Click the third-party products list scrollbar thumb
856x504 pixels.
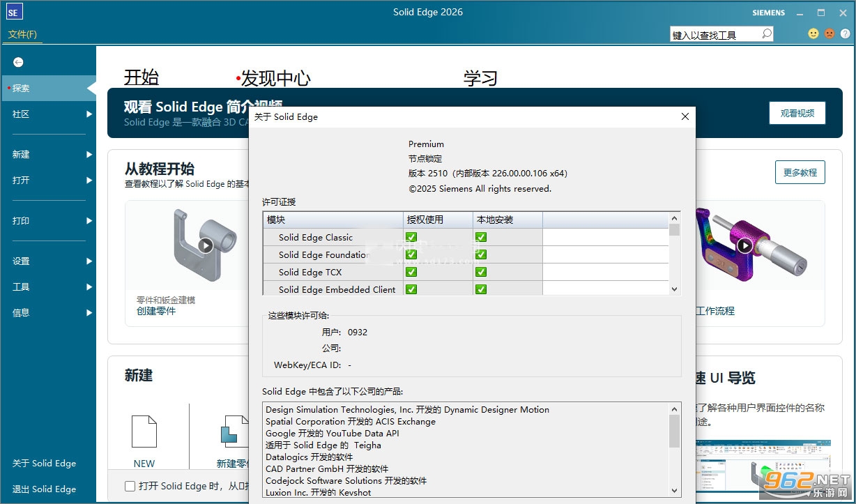675,432
